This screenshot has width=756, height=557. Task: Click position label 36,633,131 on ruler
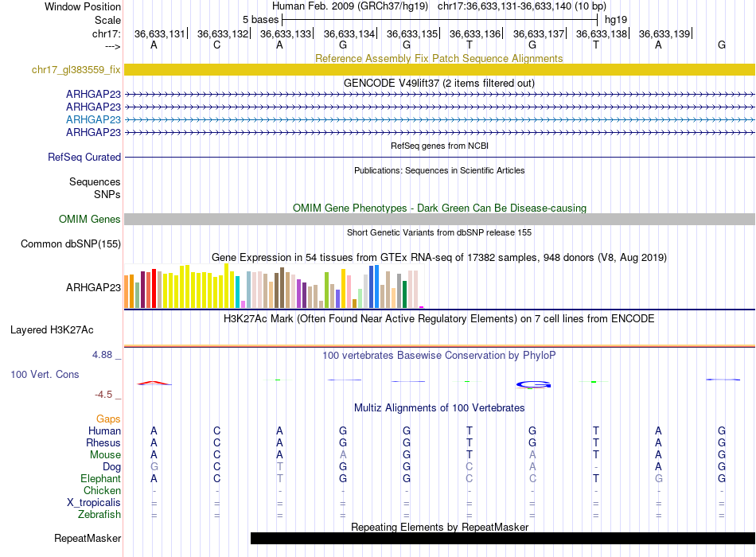click(x=160, y=33)
